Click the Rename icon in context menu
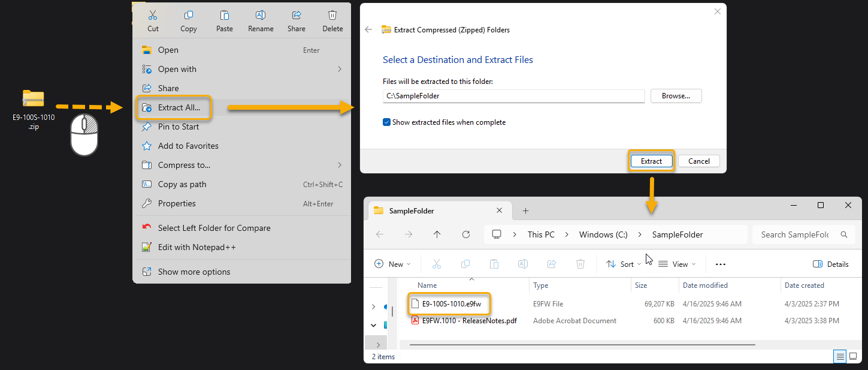This screenshot has height=370, width=868. [x=261, y=16]
